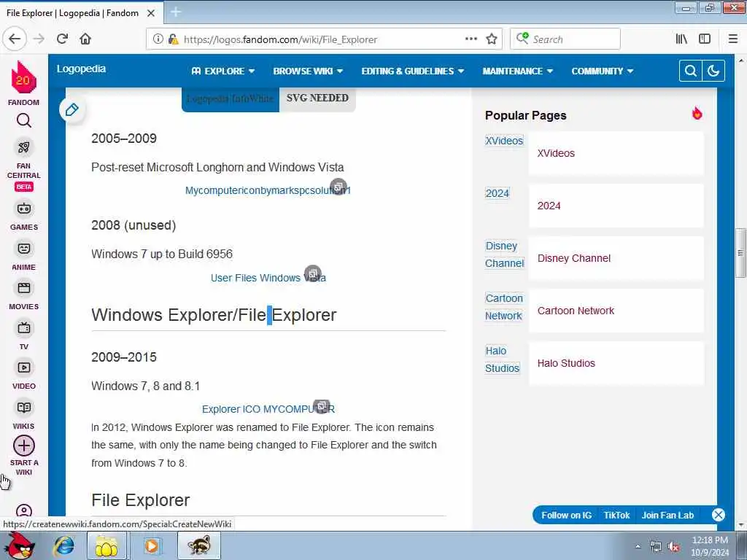Go to the Firefox home page

[85, 39]
